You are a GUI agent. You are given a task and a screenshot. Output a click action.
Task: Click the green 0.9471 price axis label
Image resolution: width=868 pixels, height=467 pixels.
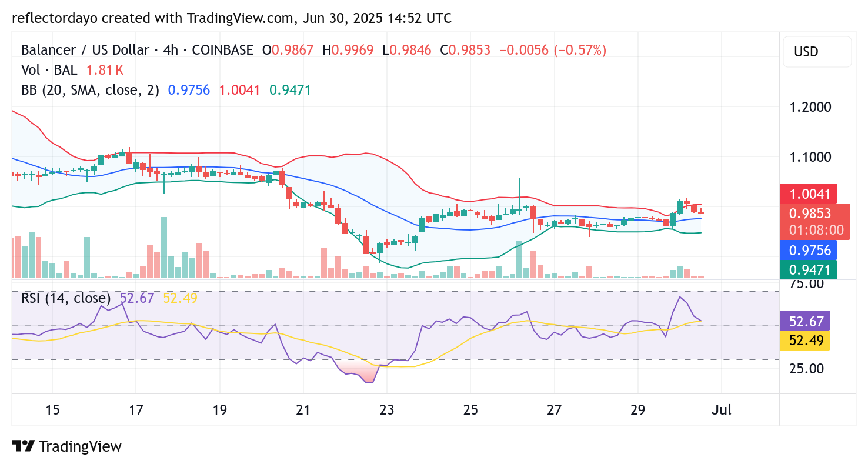pos(808,270)
